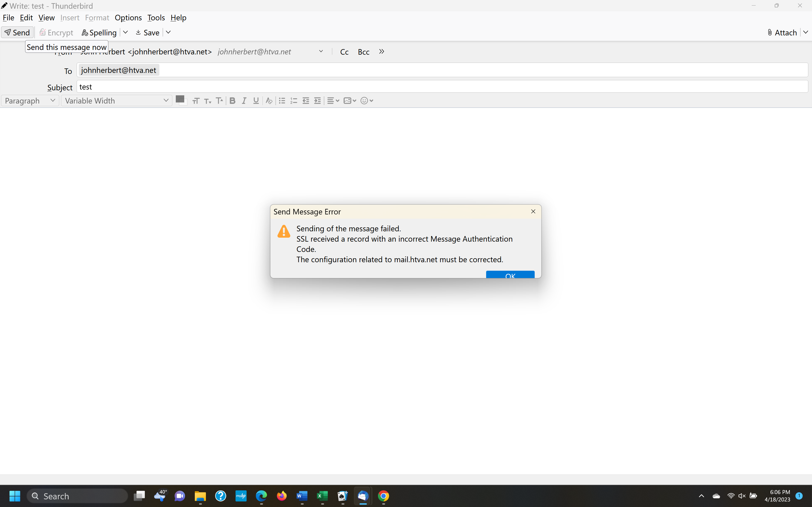Click the outdent text icon
Viewport: 812px width, 507px height.
(x=306, y=101)
